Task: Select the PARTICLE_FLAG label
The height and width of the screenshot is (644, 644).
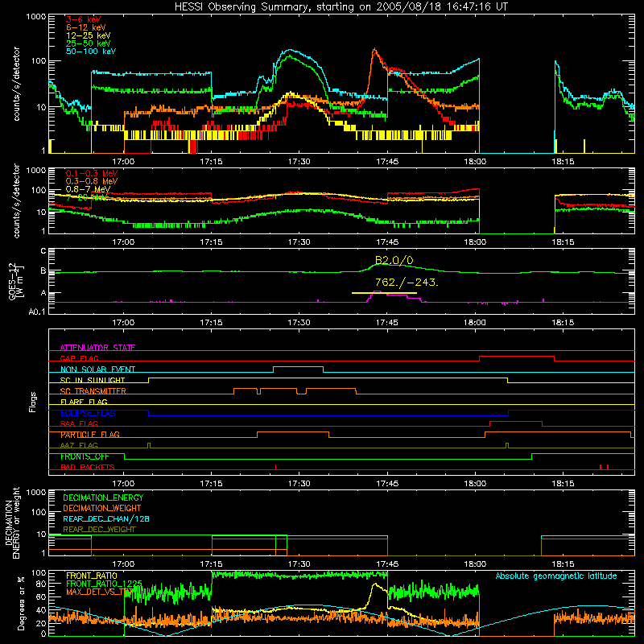Action: tap(90, 435)
